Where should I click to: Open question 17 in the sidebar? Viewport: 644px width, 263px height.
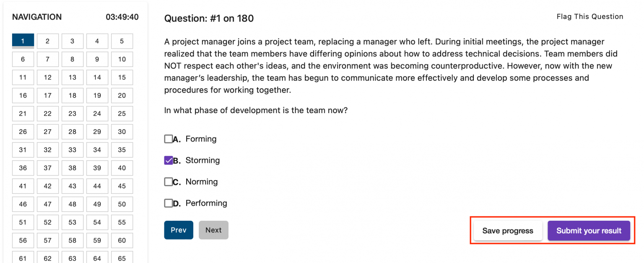pyautogui.click(x=47, y=95)
